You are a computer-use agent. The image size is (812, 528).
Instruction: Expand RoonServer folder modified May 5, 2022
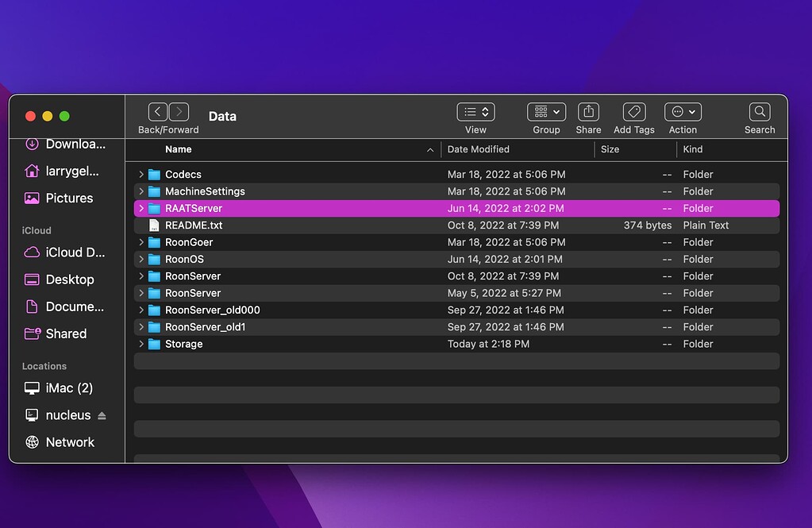tap(140, 293)
